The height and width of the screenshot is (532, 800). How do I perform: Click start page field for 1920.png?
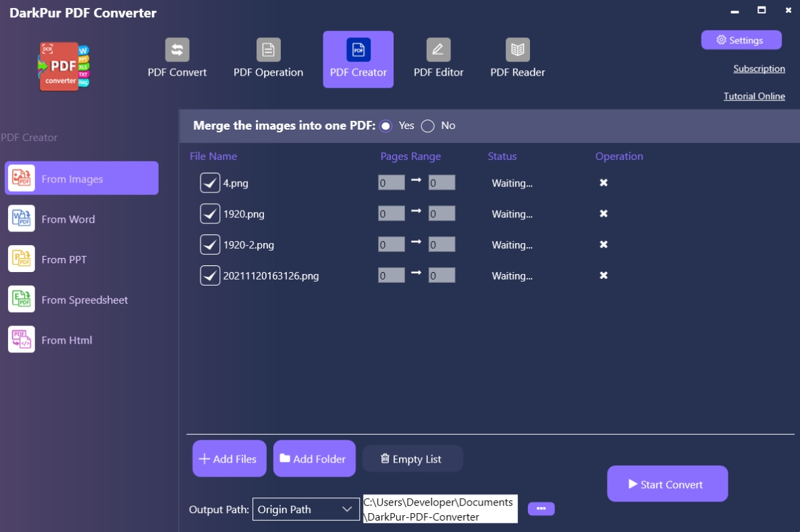coord(391,214)
